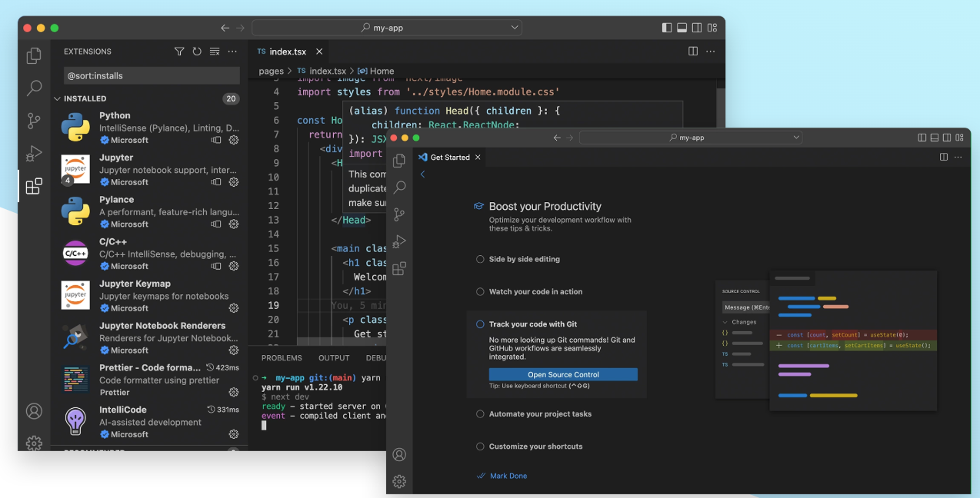Open settings gear for Python extension

(x=234, y=140)
